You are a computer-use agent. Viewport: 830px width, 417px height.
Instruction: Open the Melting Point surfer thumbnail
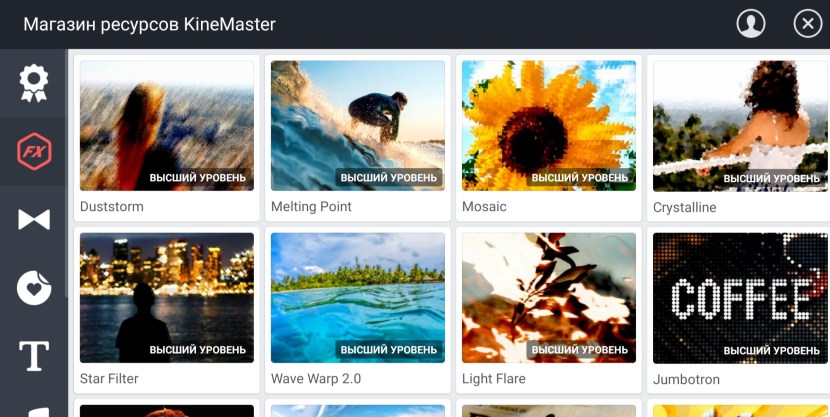358,125
